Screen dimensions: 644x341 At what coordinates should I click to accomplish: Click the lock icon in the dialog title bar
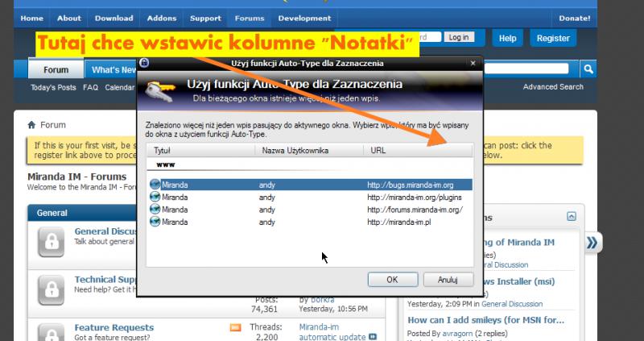[x=144, y=63]
